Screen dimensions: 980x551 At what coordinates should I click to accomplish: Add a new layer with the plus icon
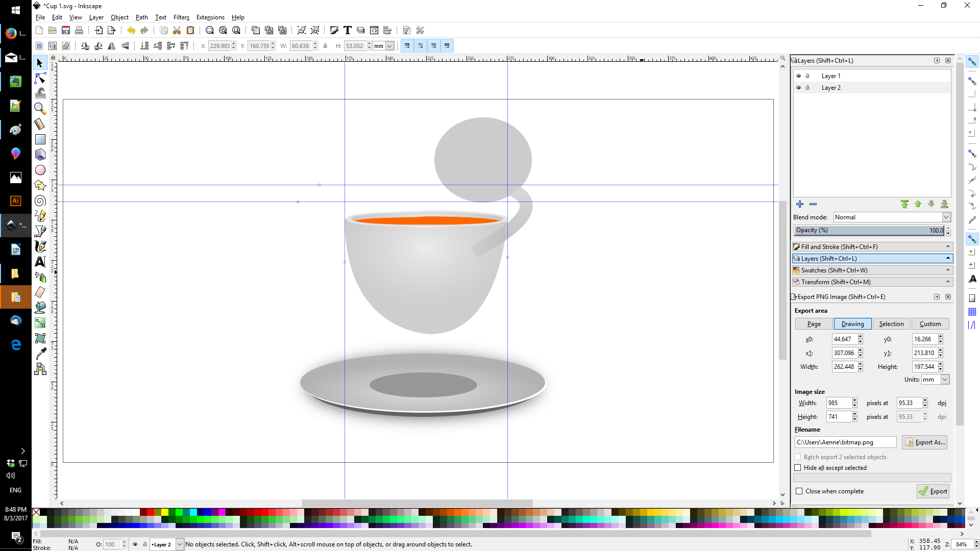tap(799, 204)
